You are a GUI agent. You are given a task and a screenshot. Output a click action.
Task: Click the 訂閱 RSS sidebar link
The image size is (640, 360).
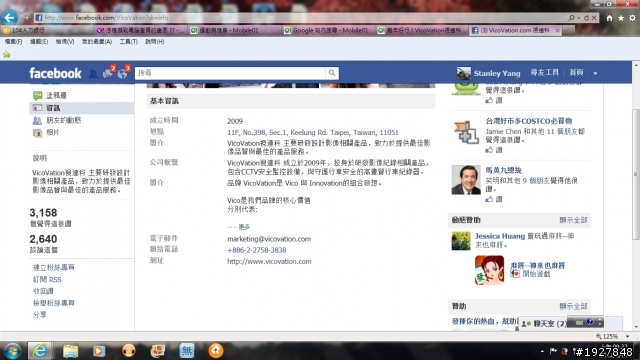point(47,280)
